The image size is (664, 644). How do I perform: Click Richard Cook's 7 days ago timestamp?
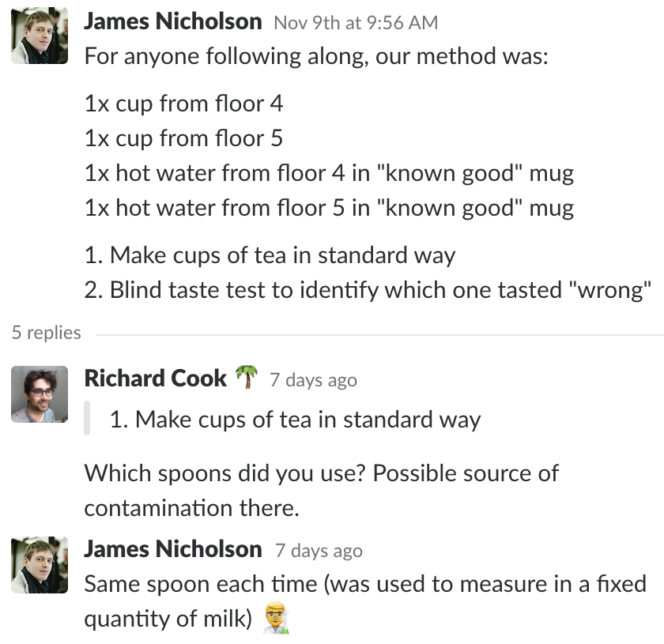point(313,380)
